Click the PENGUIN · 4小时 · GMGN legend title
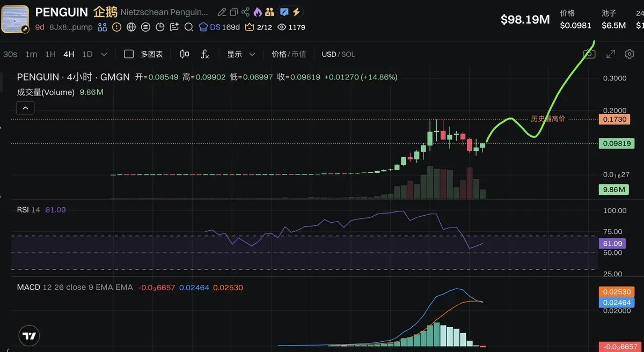This screenshot has width=644, height=352. (74, 77)
